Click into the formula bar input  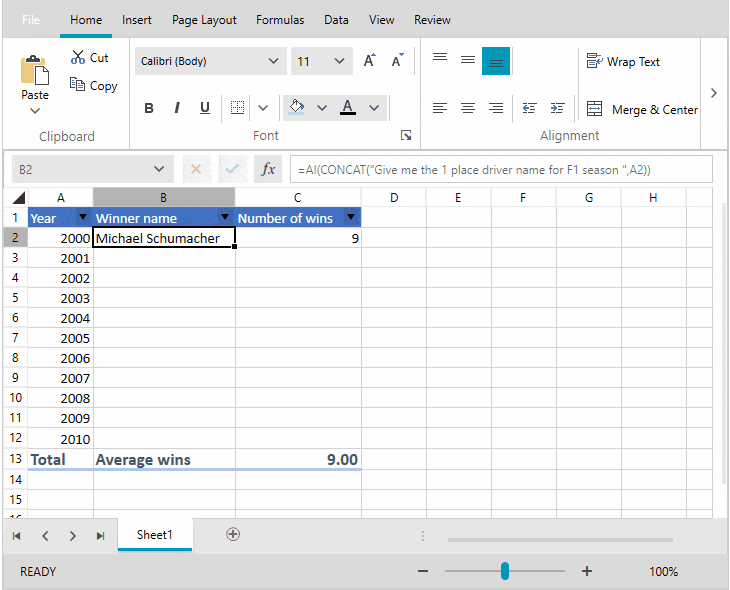coord(501,169)
